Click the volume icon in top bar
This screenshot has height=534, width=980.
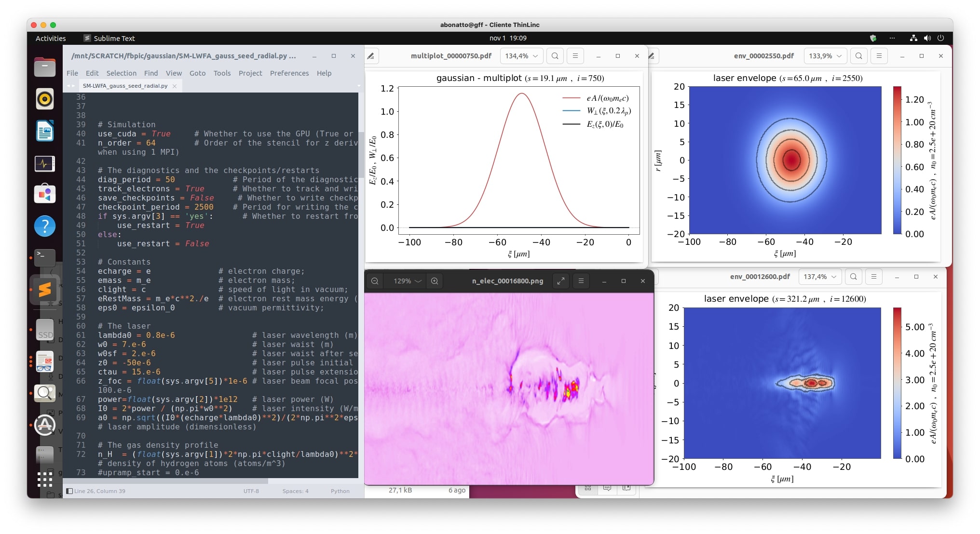927,38
